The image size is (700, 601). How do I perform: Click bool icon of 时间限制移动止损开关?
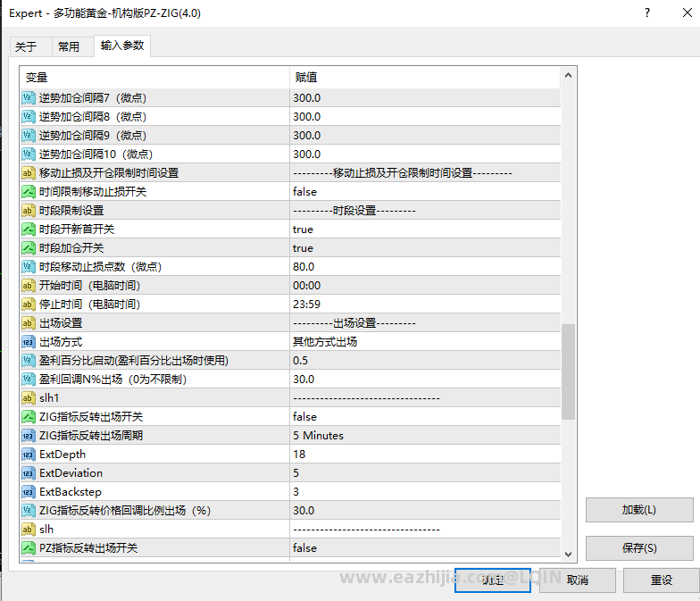coord(29,191)
